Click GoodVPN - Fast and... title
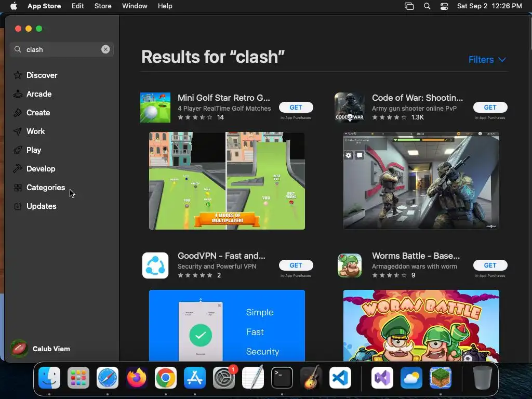Image resolution: width=532 pixels, height=399 pixels. 221,256
